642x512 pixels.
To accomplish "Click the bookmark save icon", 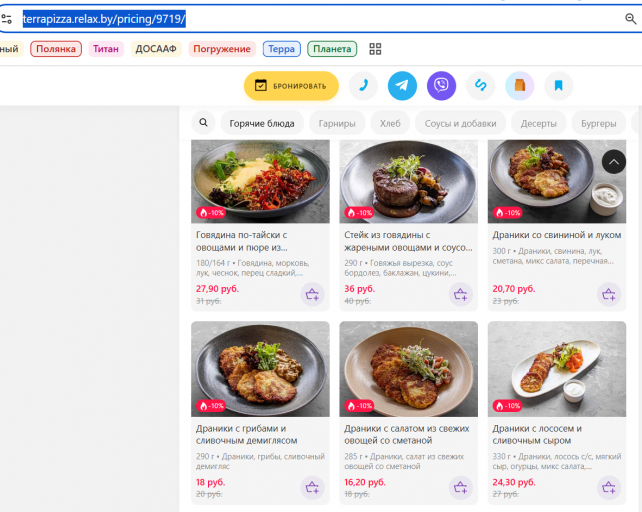I will (558, 86).
